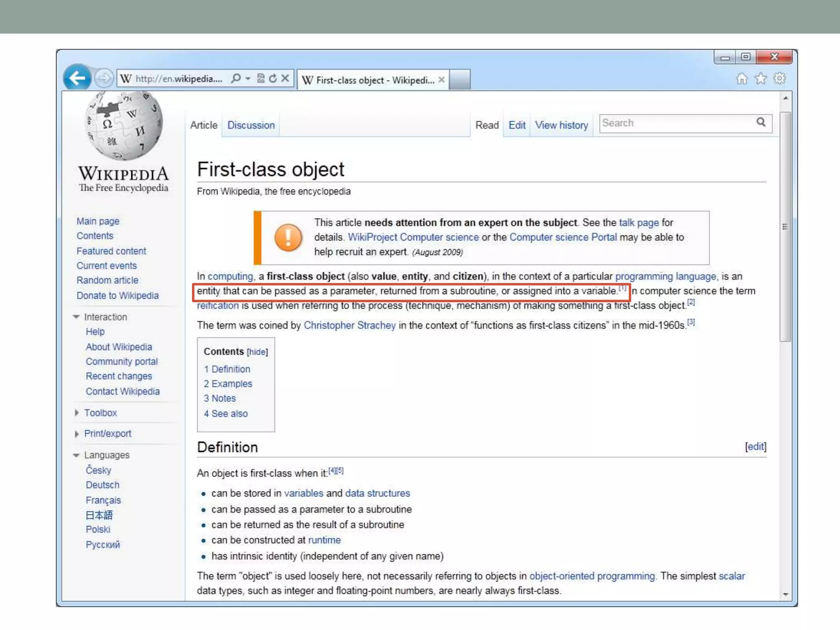Image resolution: width=840 pixels, height=630 pixels.
Task: Click the browser forward arrow button
Action: (104, 78)
